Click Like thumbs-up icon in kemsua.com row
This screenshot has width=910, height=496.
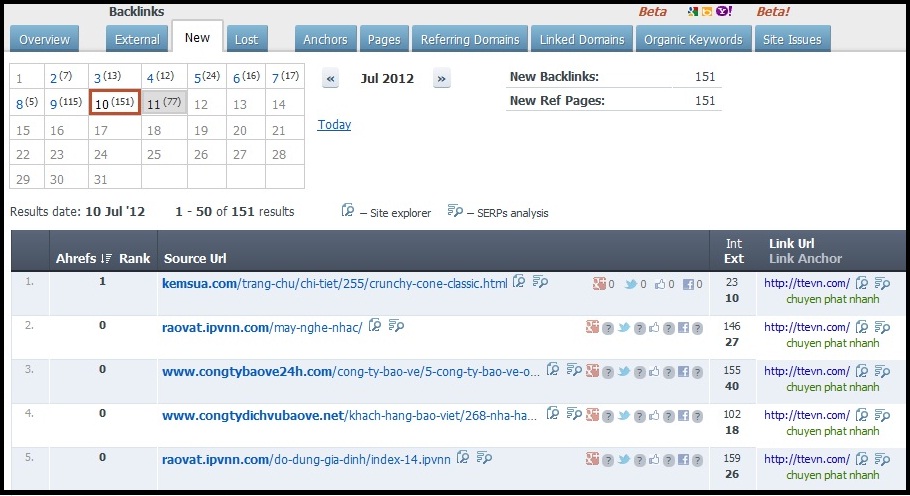point(660,284)
